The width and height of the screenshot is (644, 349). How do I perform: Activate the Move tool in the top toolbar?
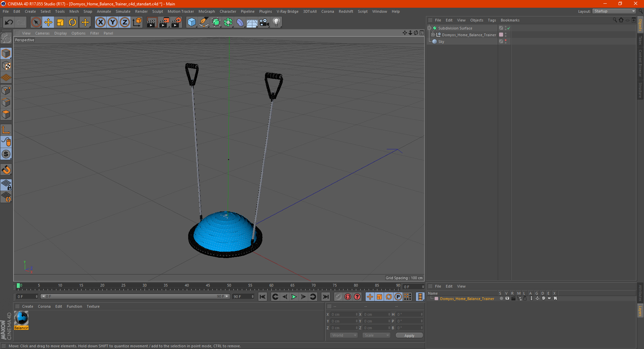(x=48, y=22)
